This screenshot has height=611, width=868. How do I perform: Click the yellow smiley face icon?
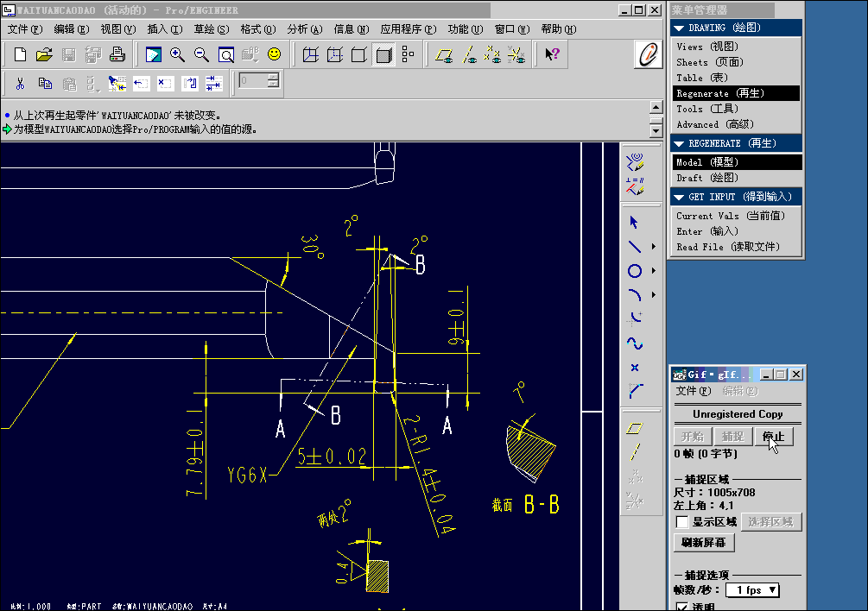[x=274, y=54]
